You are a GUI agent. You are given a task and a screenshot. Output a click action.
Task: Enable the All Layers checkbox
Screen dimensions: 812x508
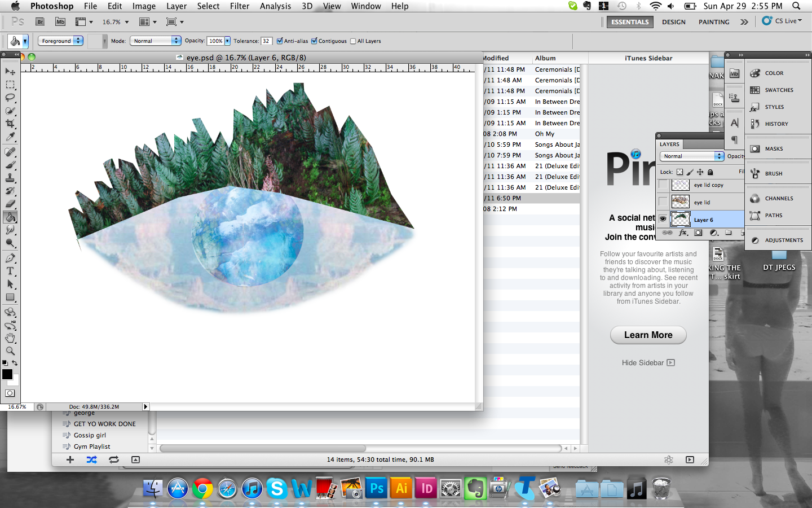[354, 41]
